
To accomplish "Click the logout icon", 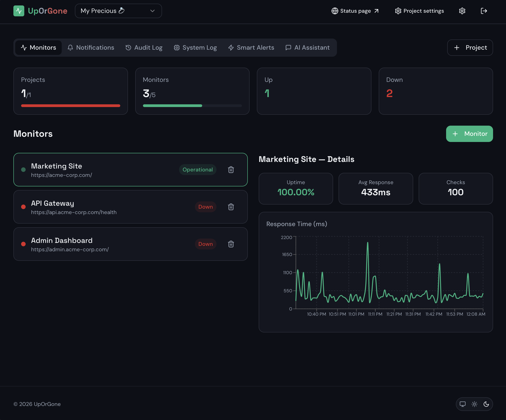I will pyautogui.click(x=484, y=11).
